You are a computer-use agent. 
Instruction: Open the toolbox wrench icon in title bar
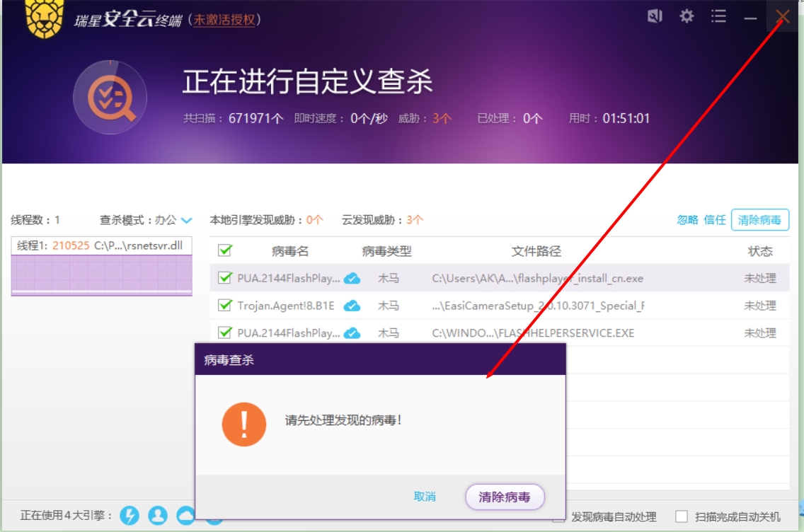tap(655, 16)
